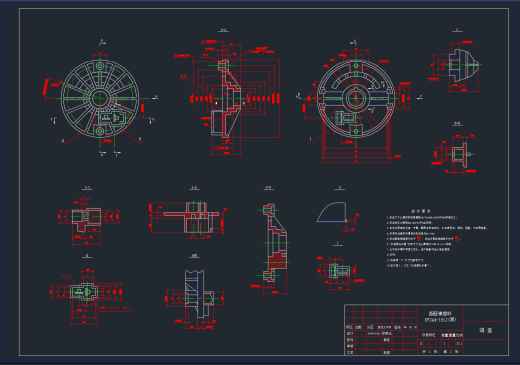Click the central bore circle of the rear view

[x=356, y=99]
